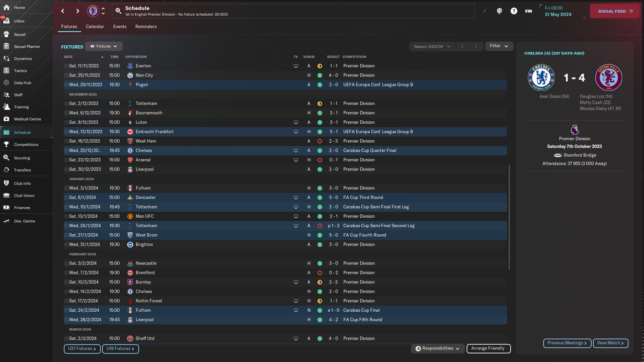The width and height of the screenshot is (644, 362).
Task: Toggle the reminder circle on the West Ham fixture
Action: [x=66, y=141]
